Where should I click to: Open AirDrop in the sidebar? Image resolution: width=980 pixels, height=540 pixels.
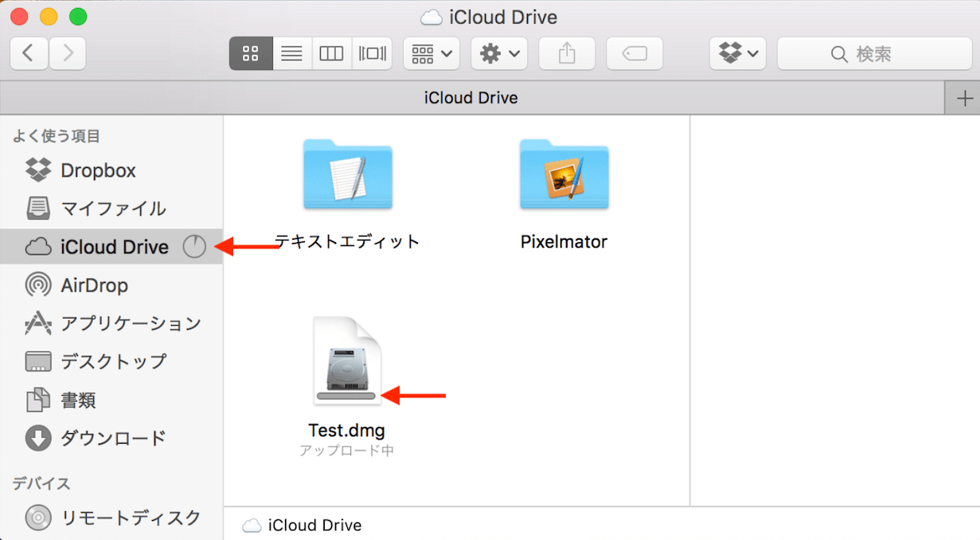111,285
